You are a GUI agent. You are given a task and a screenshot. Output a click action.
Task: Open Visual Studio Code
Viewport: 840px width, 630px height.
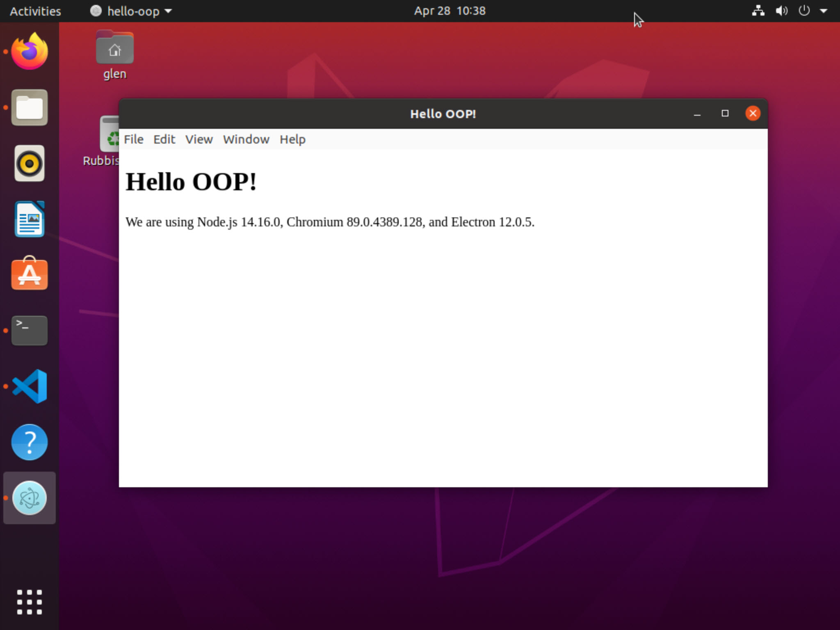point(29,386)
